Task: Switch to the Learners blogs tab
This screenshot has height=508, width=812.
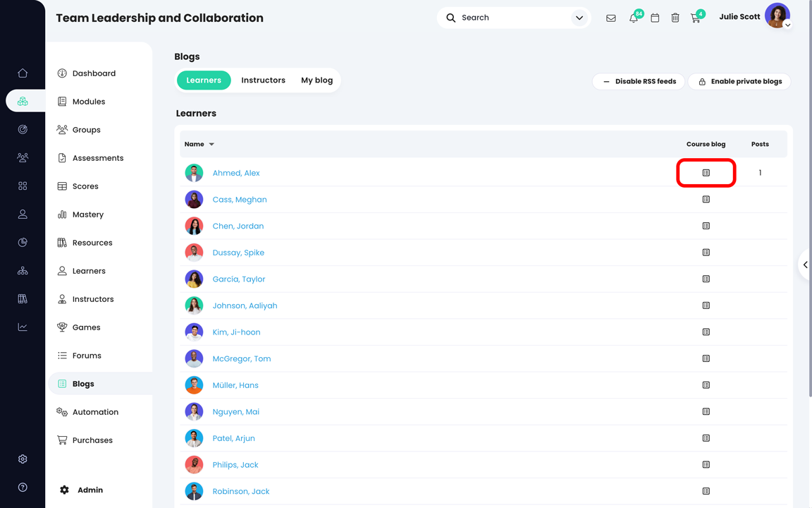Action: pyautogui.click(x=204, y=80)
